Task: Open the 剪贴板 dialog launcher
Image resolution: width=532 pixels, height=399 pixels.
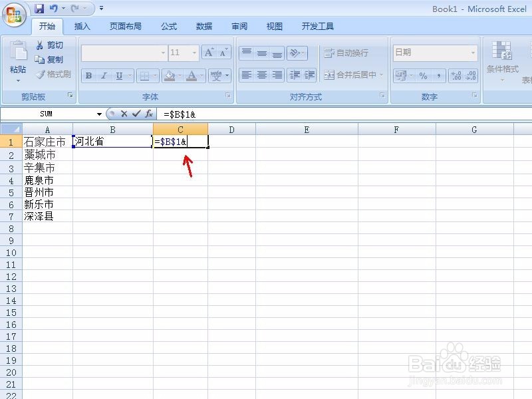Action: tap(70, 95)
